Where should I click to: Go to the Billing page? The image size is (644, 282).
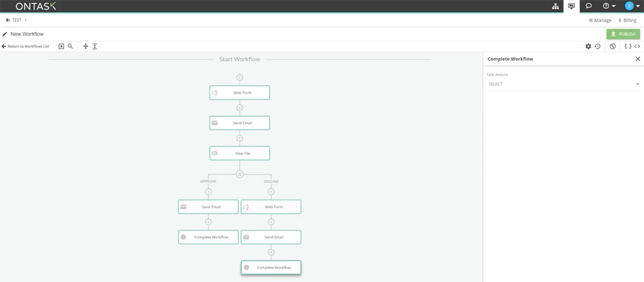coord(627,20)
